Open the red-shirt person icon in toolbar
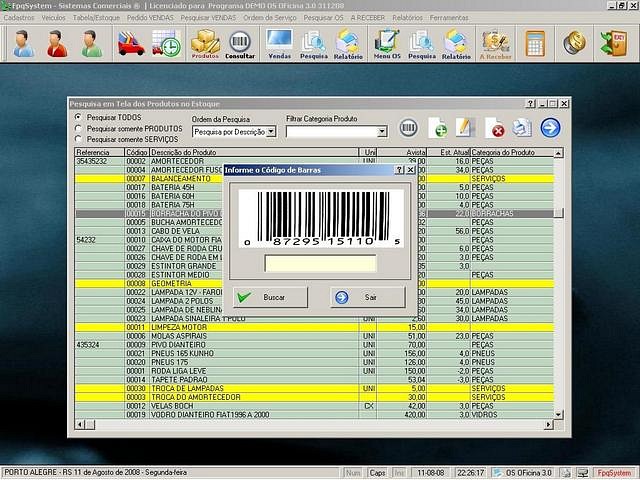Screen dimensions: 640x480 pyautogui.click(x=57, y=43)
